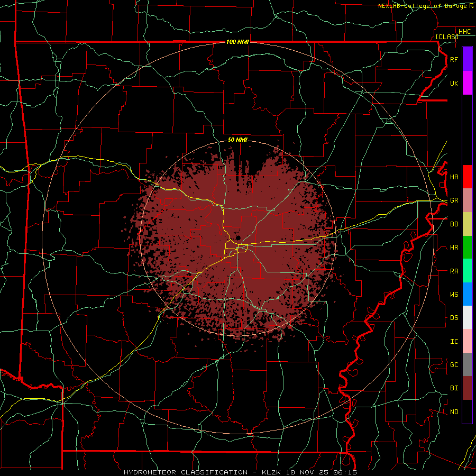Click the UK magenta legend swatch

(467, 83)
